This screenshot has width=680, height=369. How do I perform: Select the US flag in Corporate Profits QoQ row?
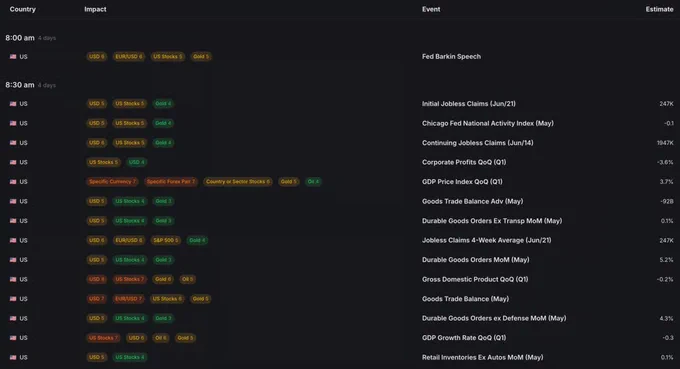point(13,162)
